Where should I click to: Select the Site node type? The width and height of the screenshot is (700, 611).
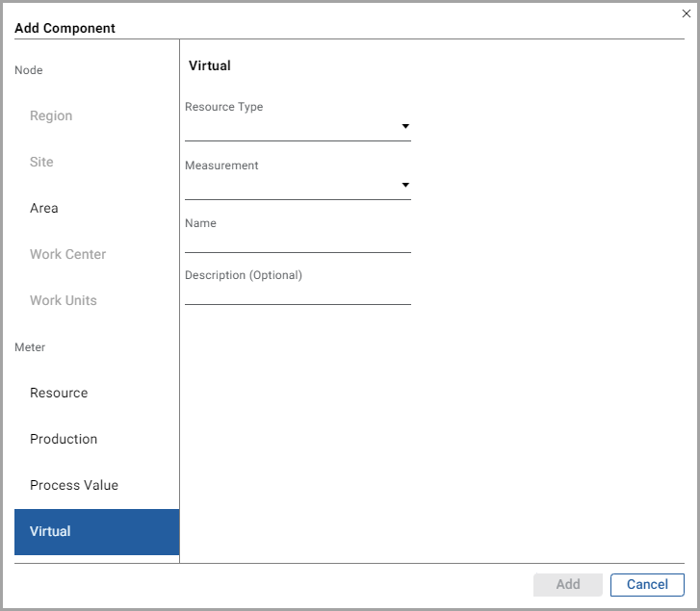(41, 162)
